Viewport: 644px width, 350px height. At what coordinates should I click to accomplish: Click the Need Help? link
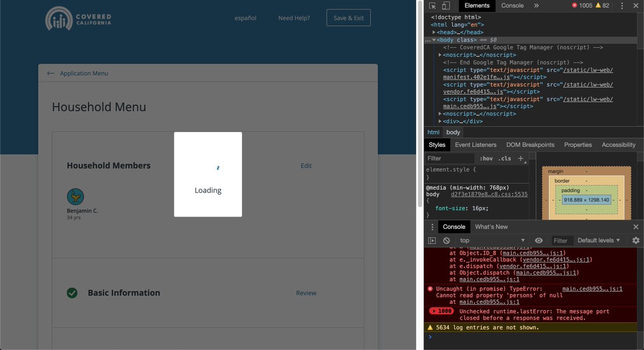(294, 18)
